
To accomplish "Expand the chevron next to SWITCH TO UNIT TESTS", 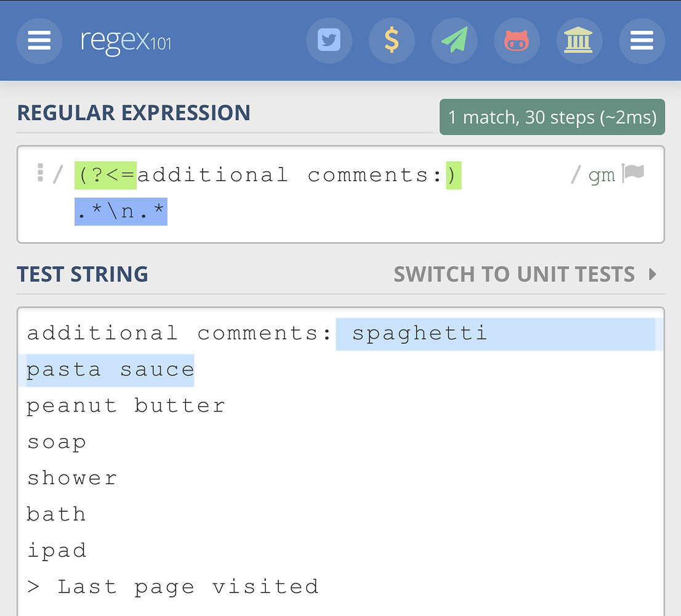I will (653, 274).
